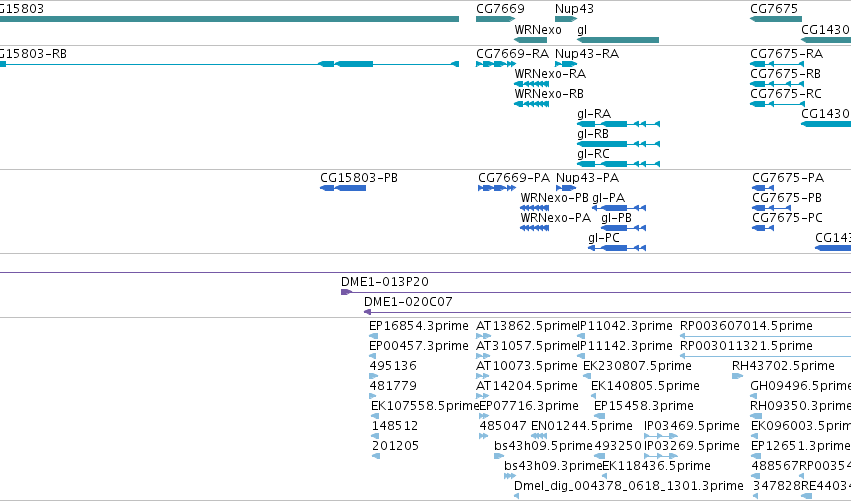Open the Nup43-RA transcript label
851x501 pixels.
[x=586, y=54]
